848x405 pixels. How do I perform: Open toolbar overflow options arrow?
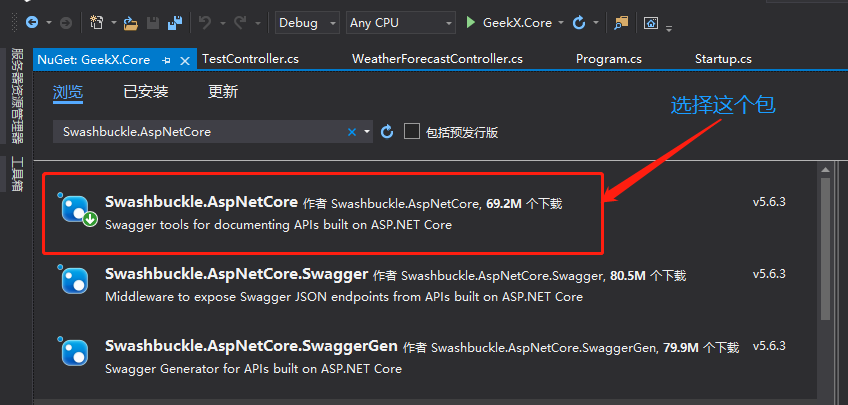[x=669, y=29]
